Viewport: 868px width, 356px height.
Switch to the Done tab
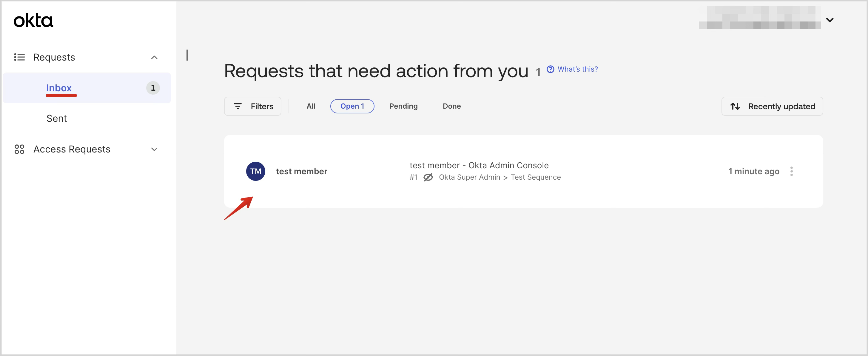451,106
